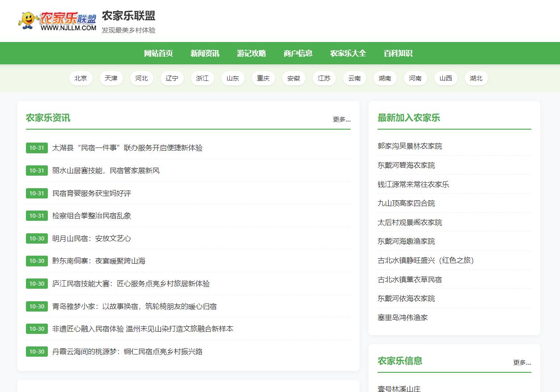
Task: Click 更多... next to 农家乐资讯
Action: click(x=341, y=119)
